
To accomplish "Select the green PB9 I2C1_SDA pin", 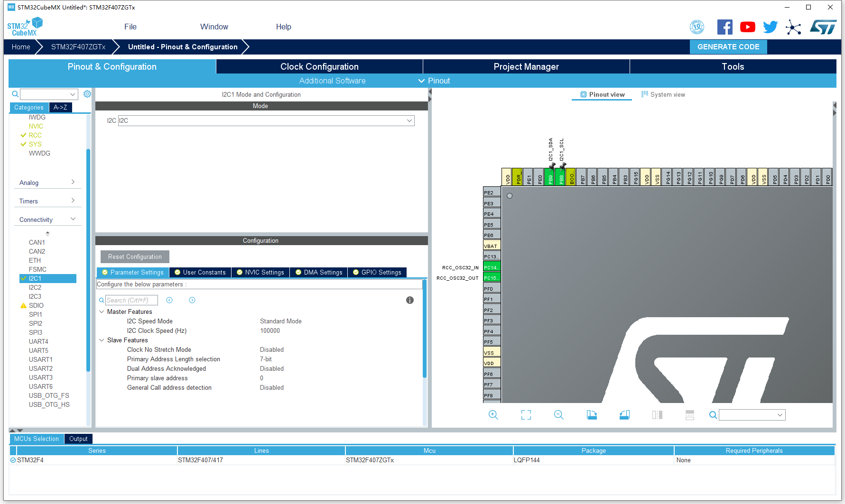I will (550, 177).
